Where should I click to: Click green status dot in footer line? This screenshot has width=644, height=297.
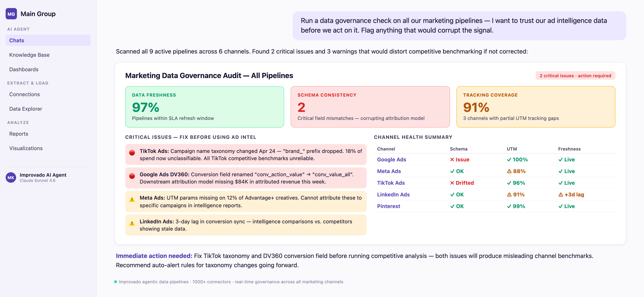pyautogui.click(x=116, y=282)
